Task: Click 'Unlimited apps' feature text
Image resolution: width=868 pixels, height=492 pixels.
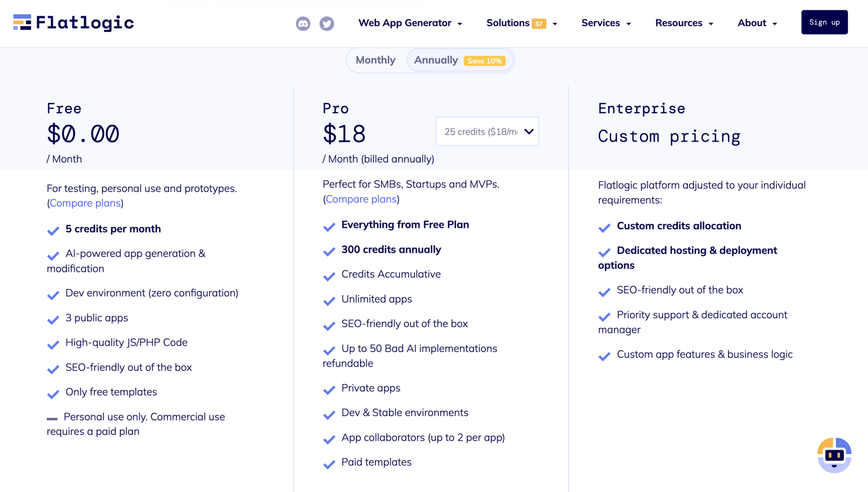Action: click(376, 299)
